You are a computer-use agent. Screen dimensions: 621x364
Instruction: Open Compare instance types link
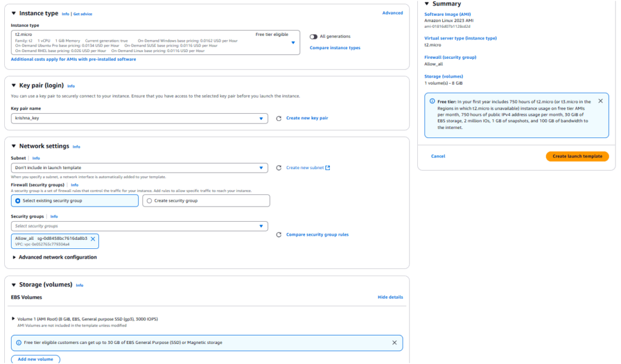coord(335,48)
